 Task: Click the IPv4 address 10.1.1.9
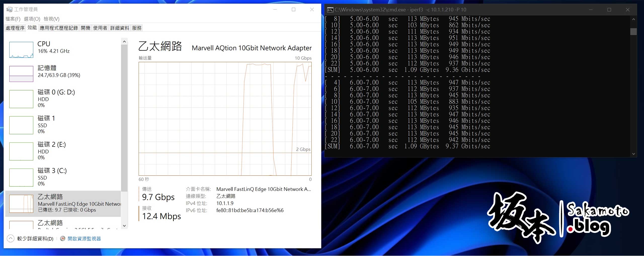(x=225, y=203)
